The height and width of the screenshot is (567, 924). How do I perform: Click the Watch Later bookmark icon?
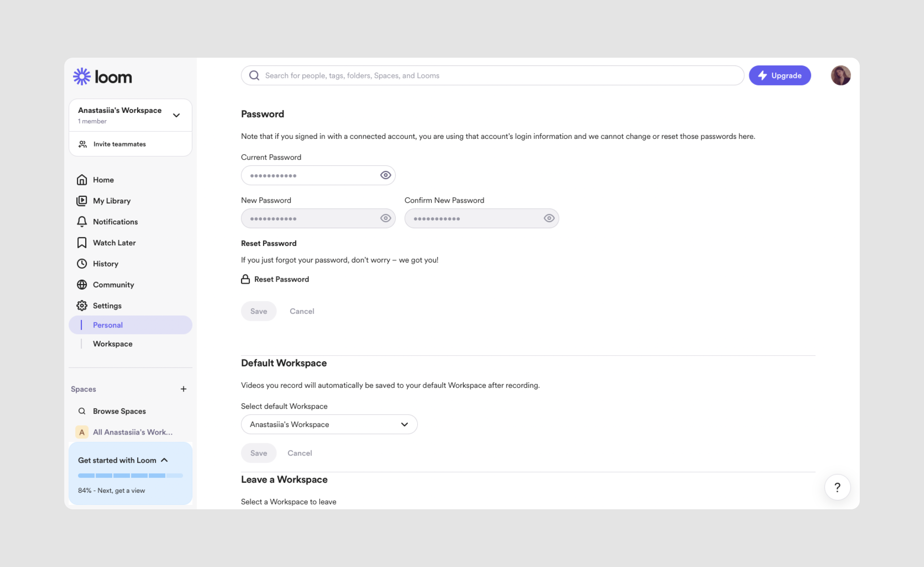point(82,243)
